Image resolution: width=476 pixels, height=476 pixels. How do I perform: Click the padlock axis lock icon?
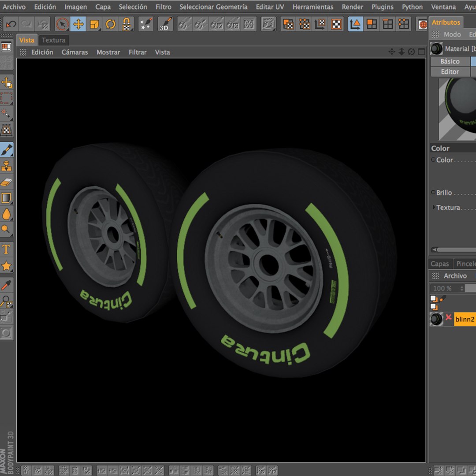click(126, 24)
